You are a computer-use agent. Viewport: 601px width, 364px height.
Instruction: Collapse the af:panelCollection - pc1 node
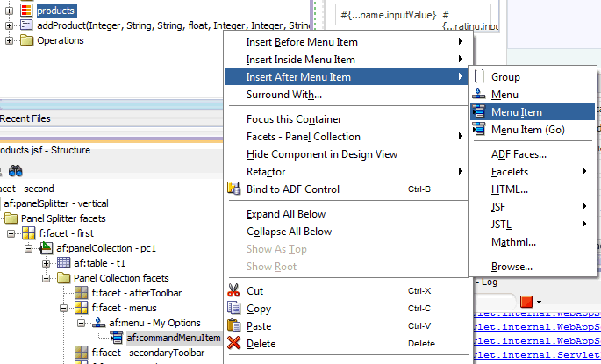(x=29, y=248)
